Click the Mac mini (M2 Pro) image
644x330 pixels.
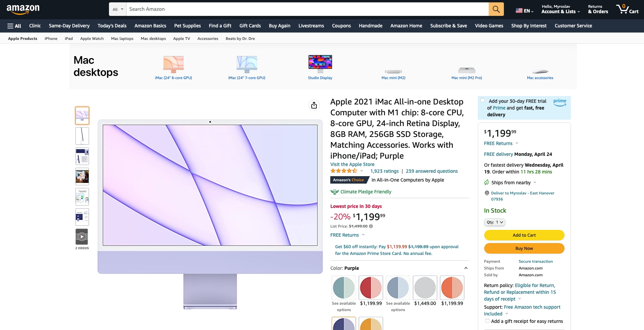pos(467,70)
